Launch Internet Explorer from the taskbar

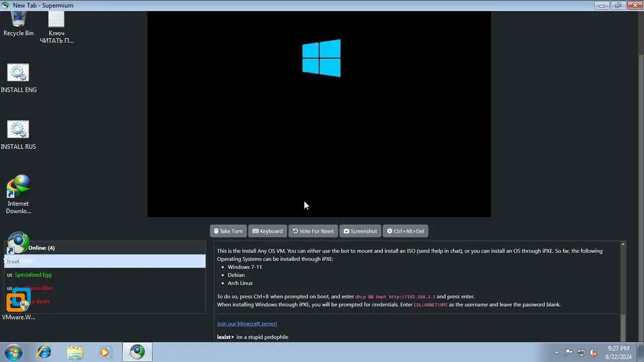point(44,352)
